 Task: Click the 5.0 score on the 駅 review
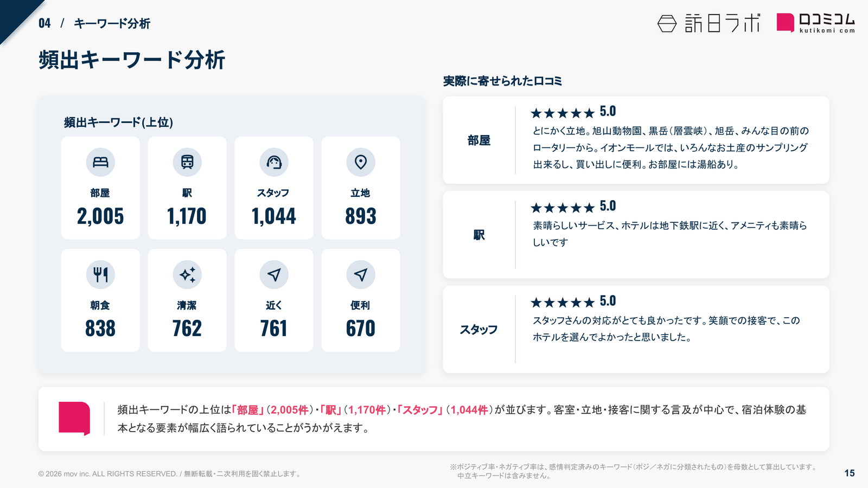[608, 207]
